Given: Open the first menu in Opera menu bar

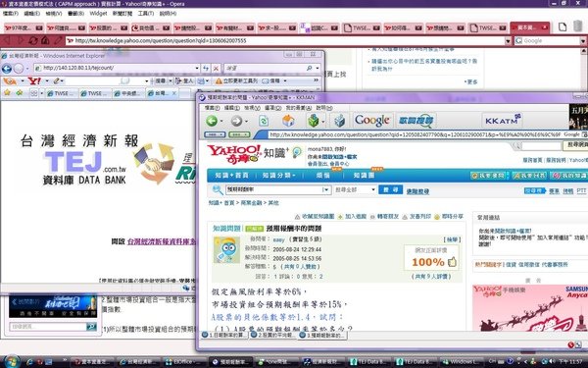Looking at the screenshot, I should click(x=11, y=14).
